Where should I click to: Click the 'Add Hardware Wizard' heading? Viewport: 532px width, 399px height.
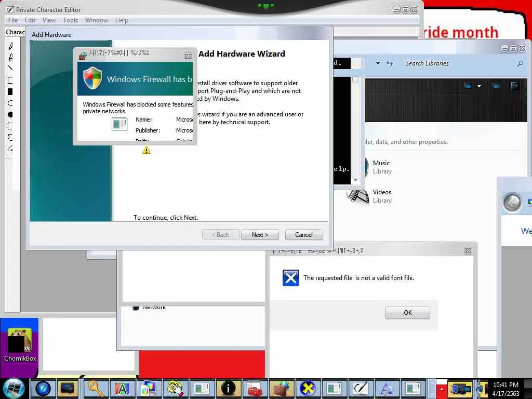[x=242, y=54]
